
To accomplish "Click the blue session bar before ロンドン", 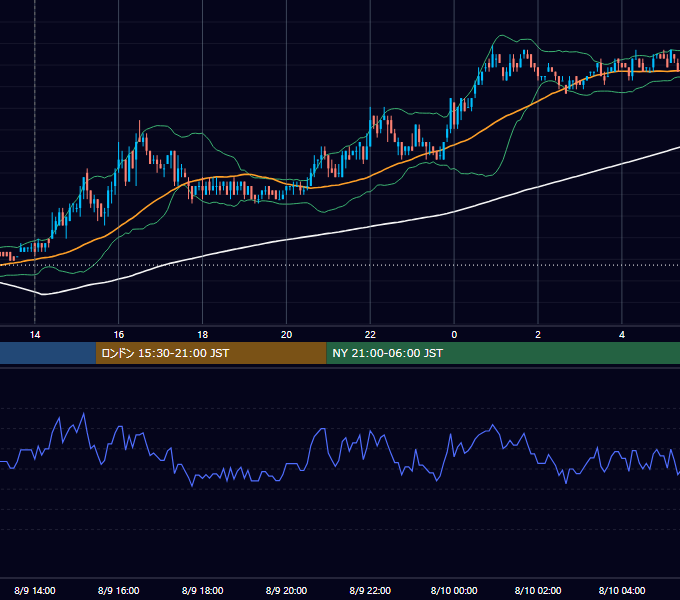I will [x=48, y=353].
